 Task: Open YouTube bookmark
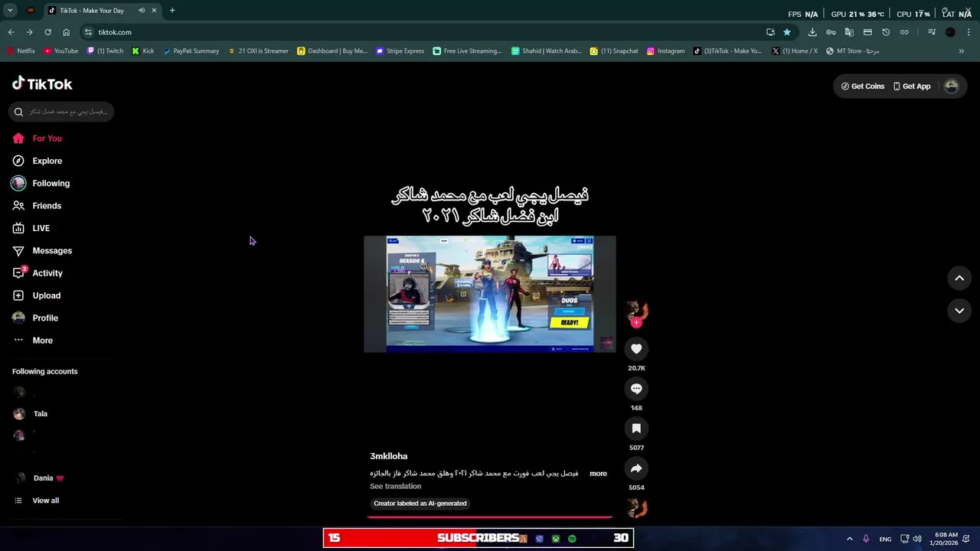pyautogui.click(x=60, y=51)
